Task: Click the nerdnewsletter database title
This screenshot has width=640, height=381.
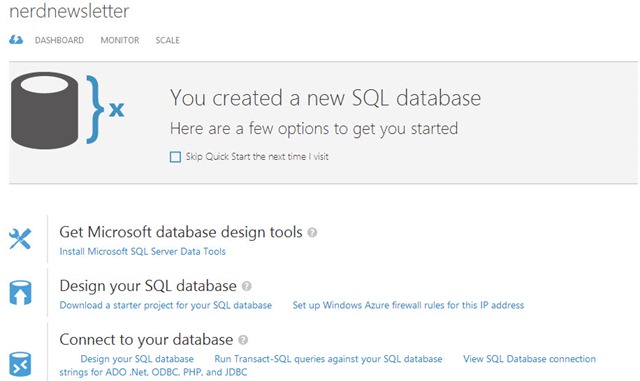Action: point(69,11)
